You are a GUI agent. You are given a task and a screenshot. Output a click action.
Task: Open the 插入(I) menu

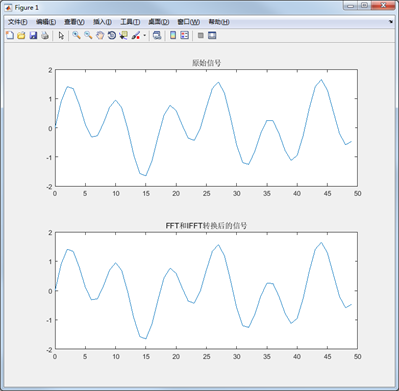coord(102,22)
